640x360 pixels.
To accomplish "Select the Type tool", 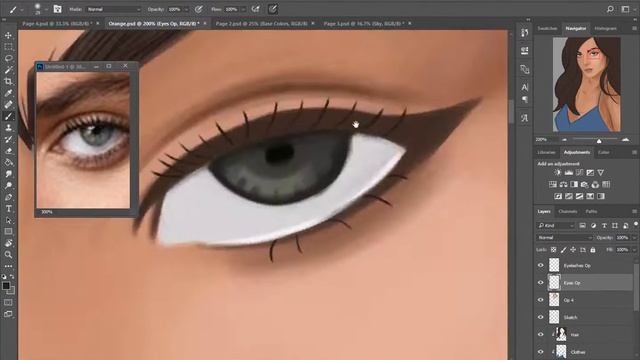I will pyautogui.click(x=8, y=209).
